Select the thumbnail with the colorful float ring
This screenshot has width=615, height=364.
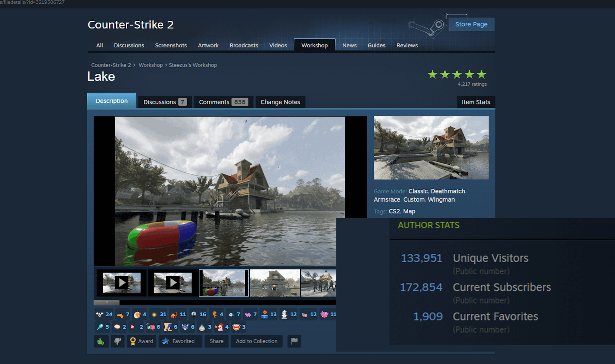point(224,283)
